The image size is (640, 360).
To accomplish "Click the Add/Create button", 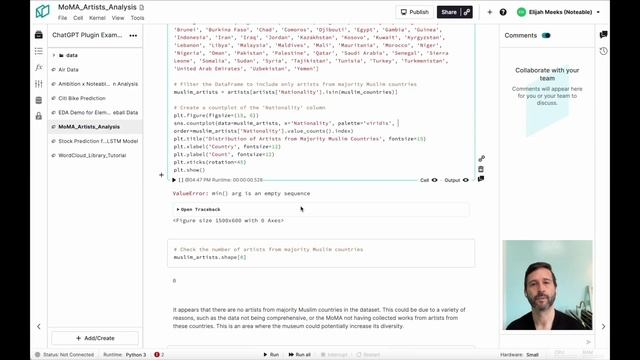I will pos(95,338).
